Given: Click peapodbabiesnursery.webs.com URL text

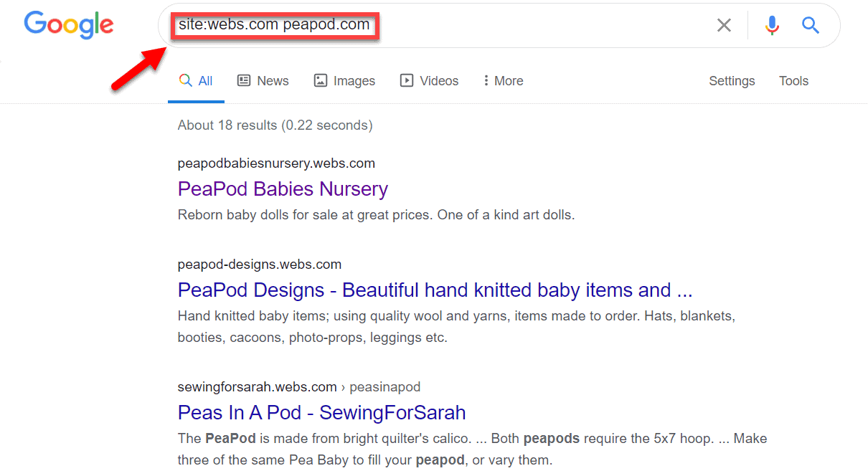Looking at the screenshot, I should pyautogui.click(x=276, y=163).
